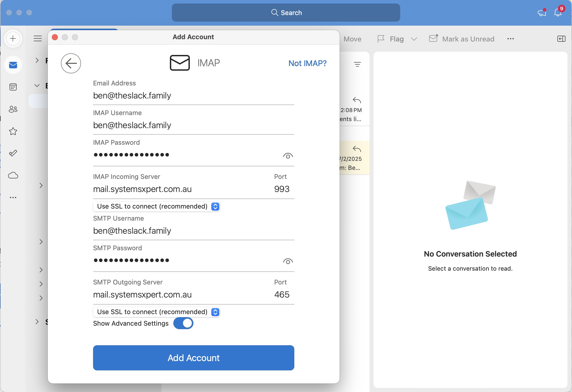Click the SMTP Outgoing Server field
This screenshot has width=572, height=392.
(181, 295)
